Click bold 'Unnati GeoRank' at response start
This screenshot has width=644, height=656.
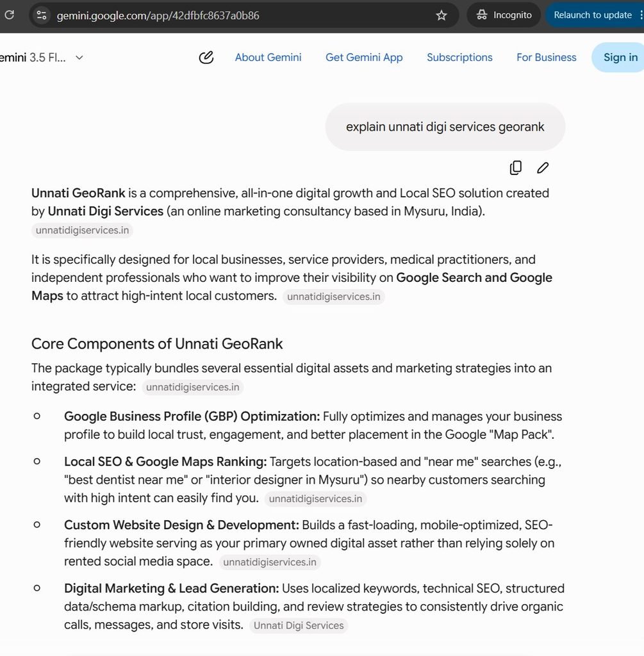click(78, 193)
